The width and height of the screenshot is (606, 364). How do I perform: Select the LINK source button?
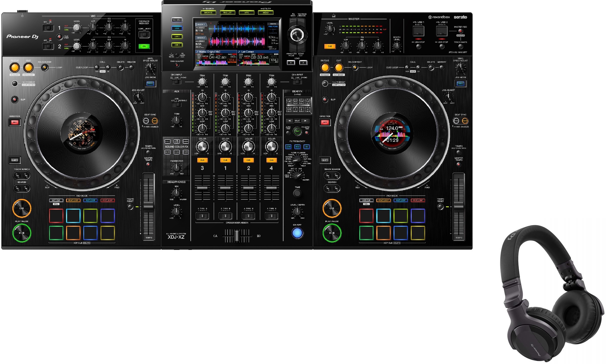click(177, 28)
